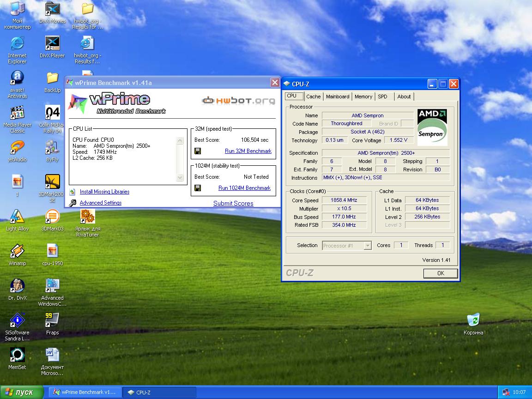Click the Core Speed value 1858.4 MHz
Screen dimensions: 532x399
point(344,200)
